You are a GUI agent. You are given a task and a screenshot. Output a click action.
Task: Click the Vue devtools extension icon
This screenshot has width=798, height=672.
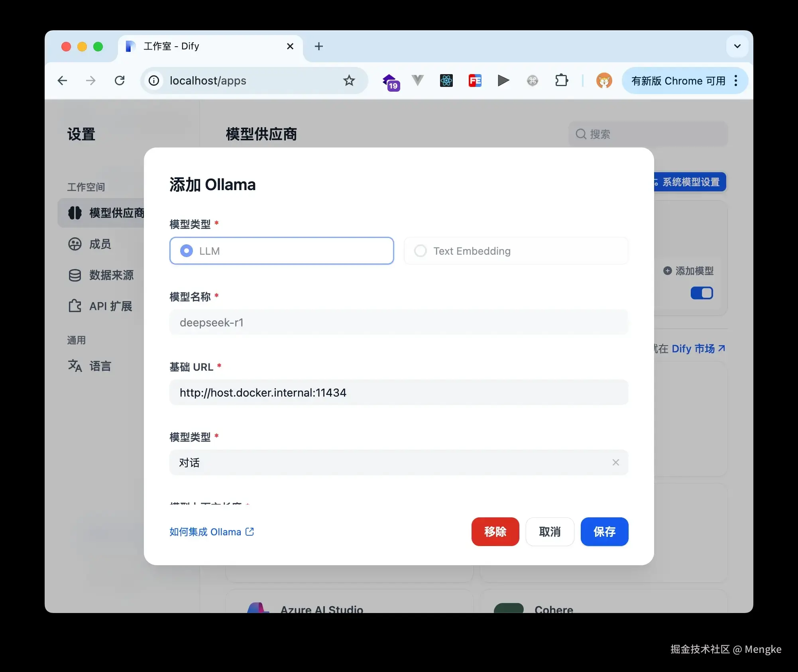coord(417,81)
